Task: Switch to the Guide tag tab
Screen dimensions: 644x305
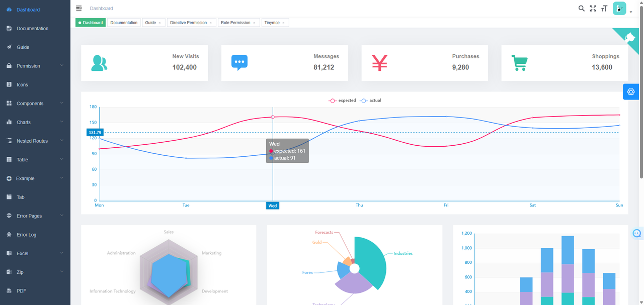Action: point(153,23)
